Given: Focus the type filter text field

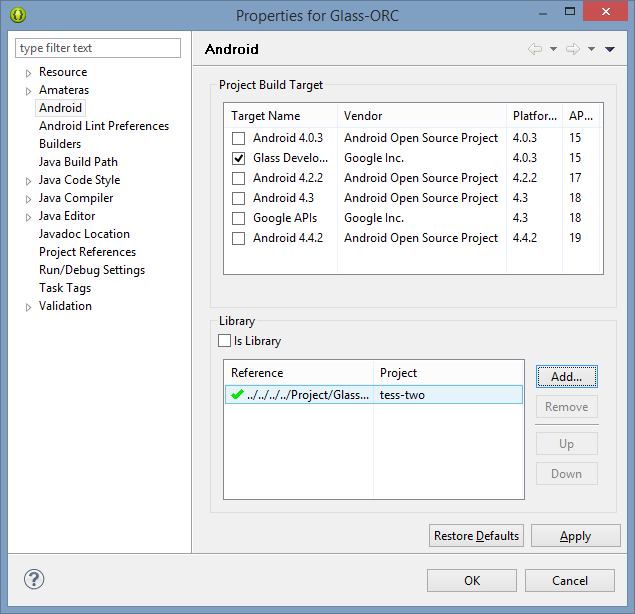Looking at the screenshot, I should pyautogui.click(x=98, y=48).
